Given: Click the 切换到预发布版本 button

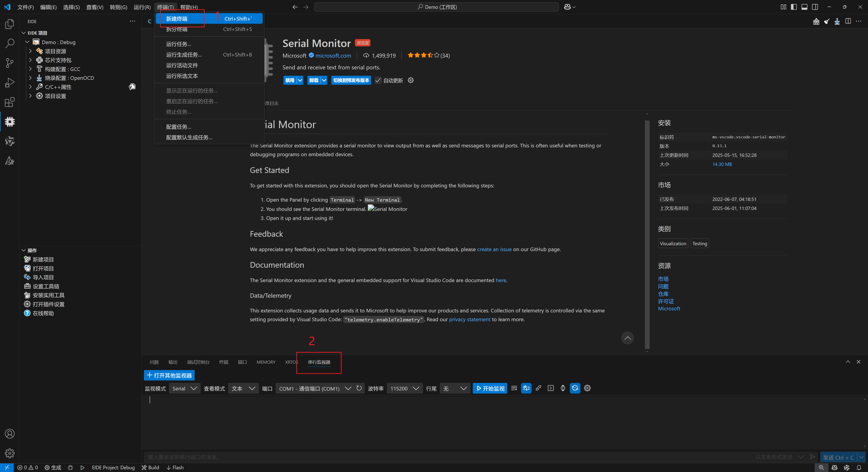Looking at the screenshot, I should [351, 80].
